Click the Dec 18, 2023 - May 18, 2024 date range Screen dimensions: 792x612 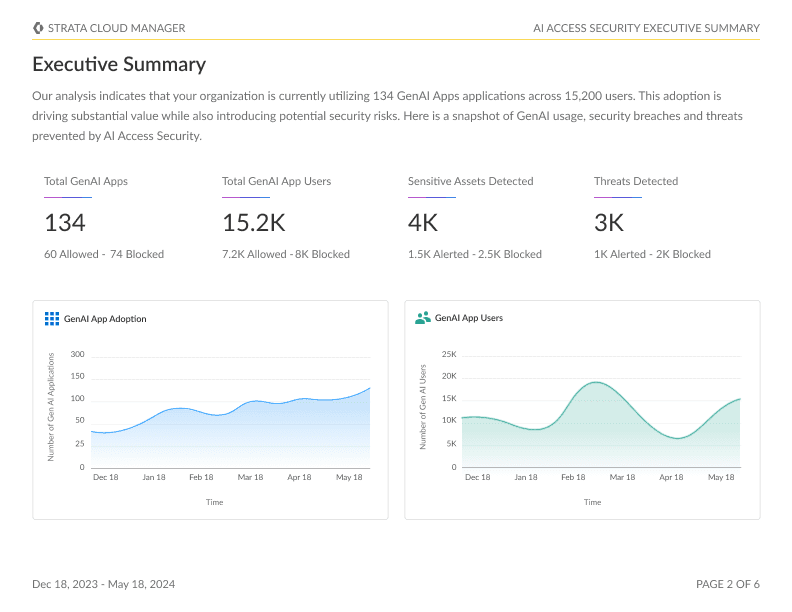tap(104, 584)
